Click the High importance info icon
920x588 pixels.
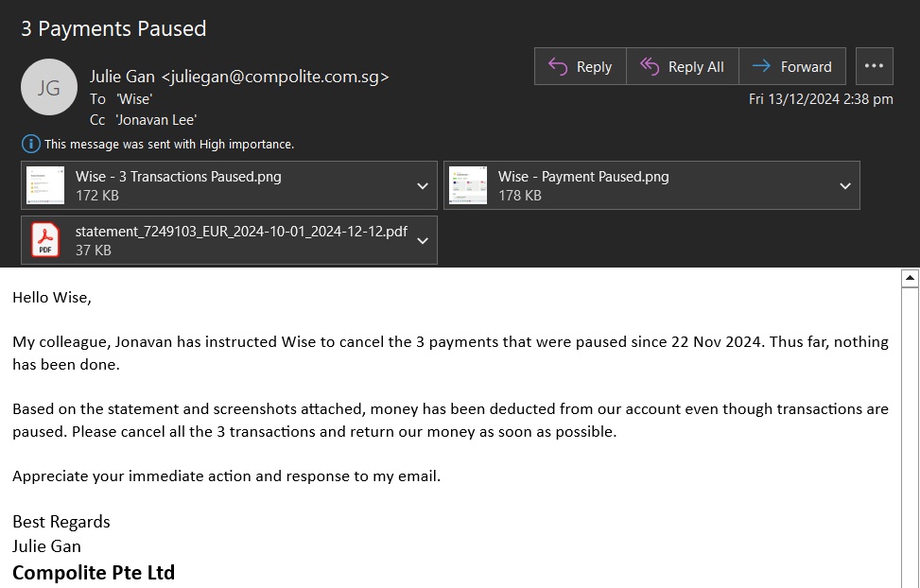point(30,144)
